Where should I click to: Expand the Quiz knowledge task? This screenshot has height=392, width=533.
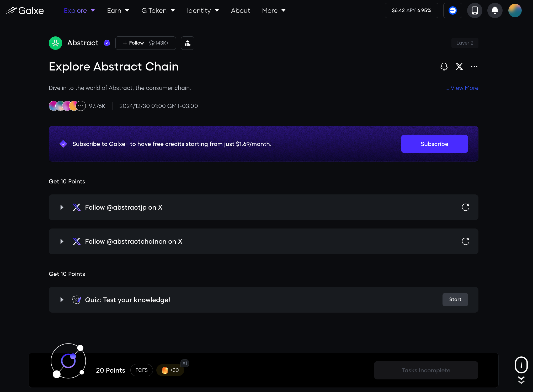coord(62,300)
